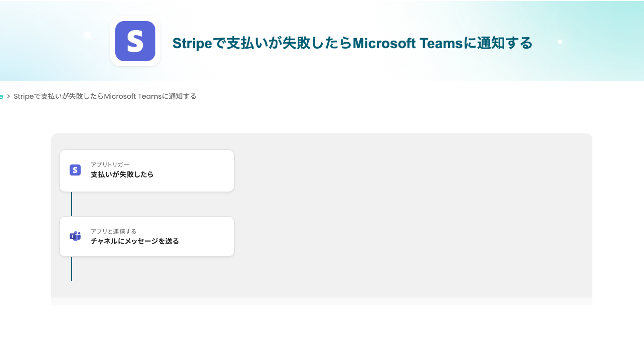The width and height of the screenshot is (644, 344).
Task: Click the large Stripe logo in the header
Action: pos(135,41)
